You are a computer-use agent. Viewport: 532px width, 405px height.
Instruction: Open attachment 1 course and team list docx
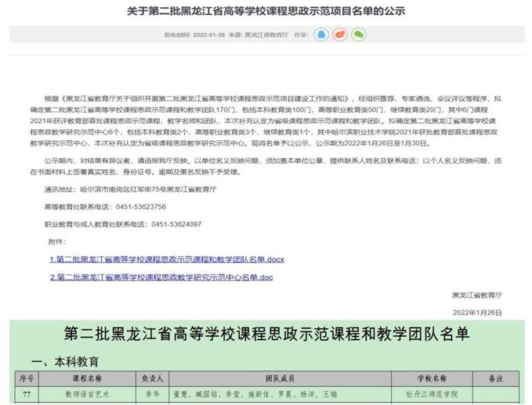point(167,259)
